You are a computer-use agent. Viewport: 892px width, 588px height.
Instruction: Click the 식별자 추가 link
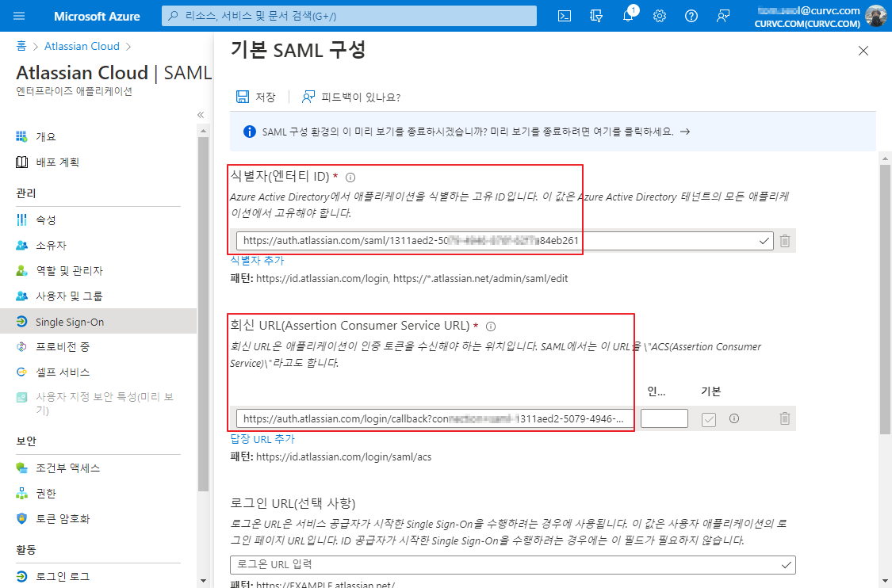click(257, 261)
